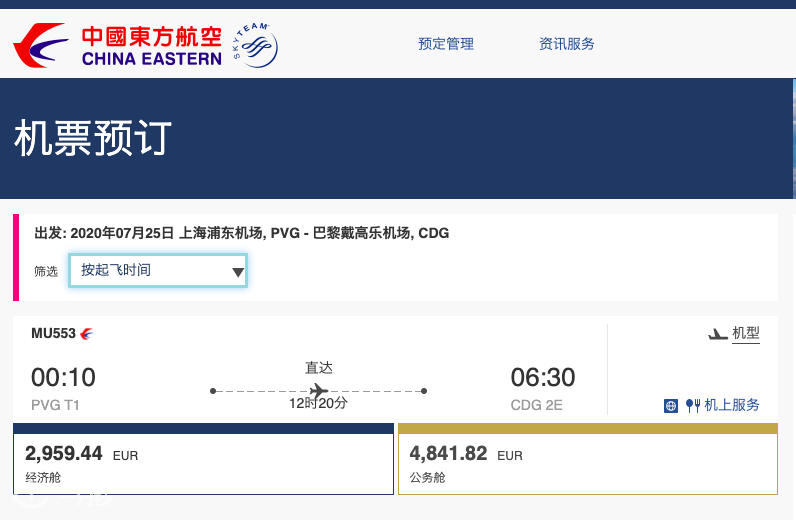Click the flight number MU553

pyautogui.click(x=53, y=333)
